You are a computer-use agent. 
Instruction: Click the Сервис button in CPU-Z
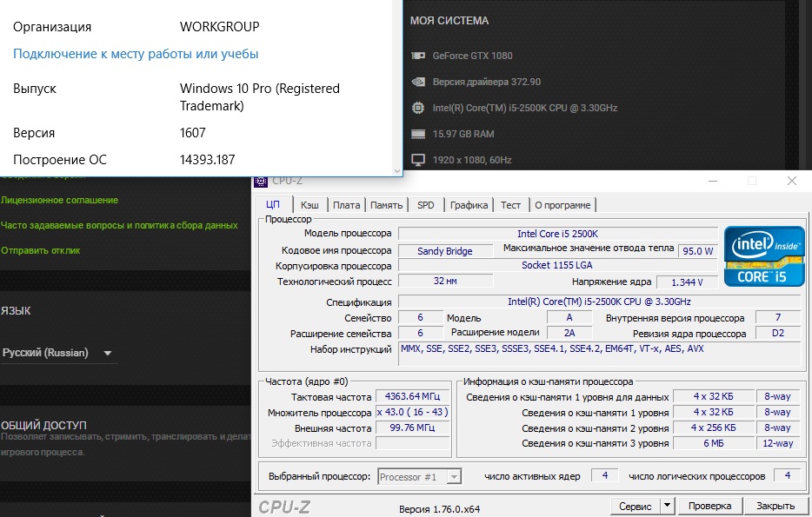(636, 506)
